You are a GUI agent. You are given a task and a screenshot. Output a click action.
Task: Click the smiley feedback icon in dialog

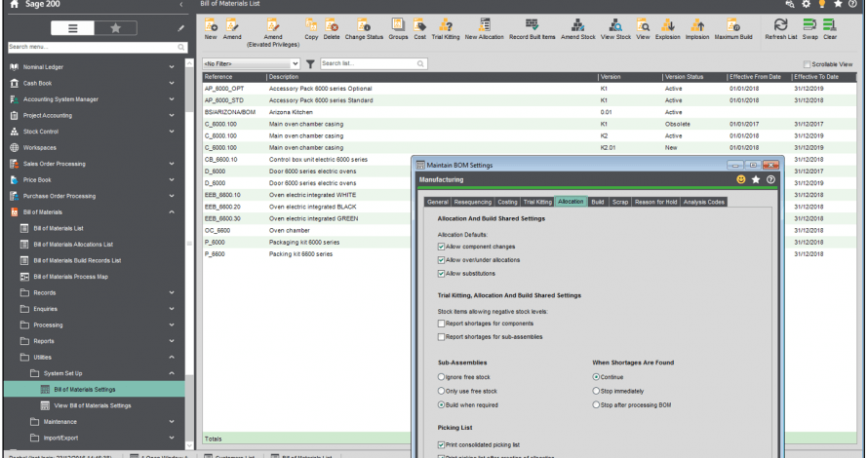tap(740, 179)
